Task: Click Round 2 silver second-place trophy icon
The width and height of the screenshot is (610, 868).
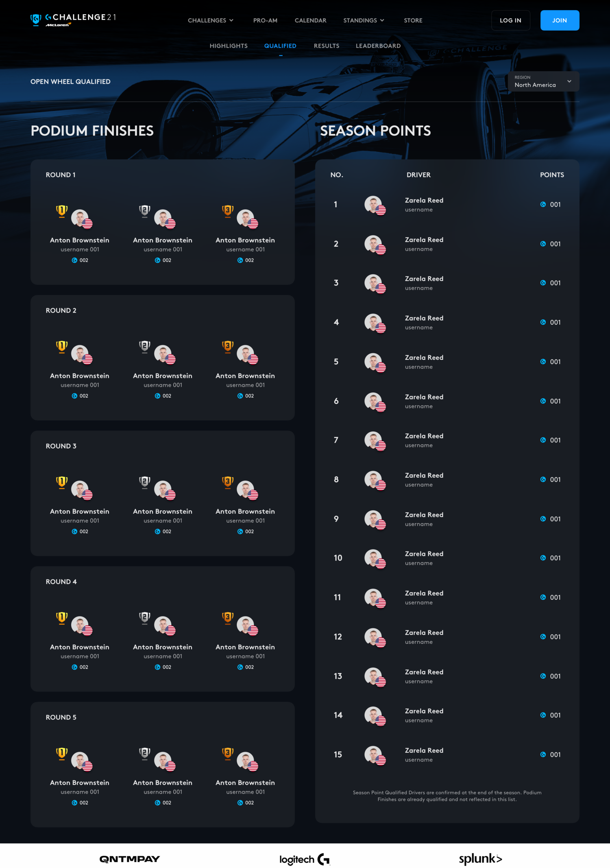Action: 145,347
